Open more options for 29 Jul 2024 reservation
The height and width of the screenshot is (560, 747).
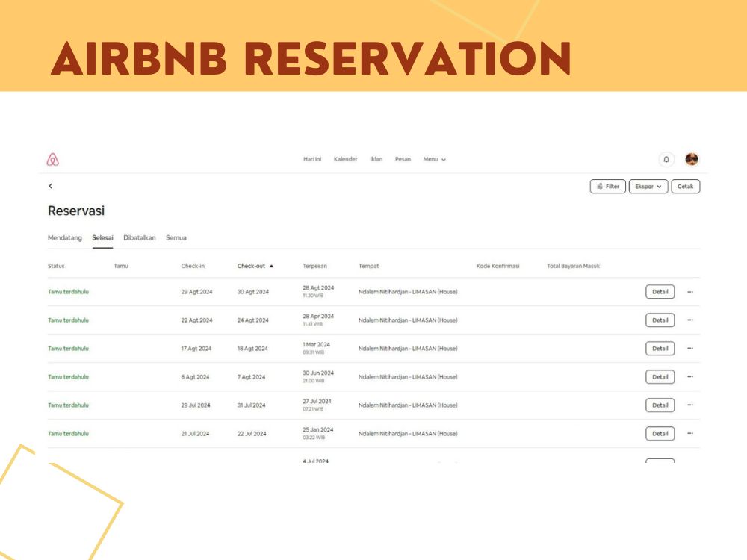point(689,405)
